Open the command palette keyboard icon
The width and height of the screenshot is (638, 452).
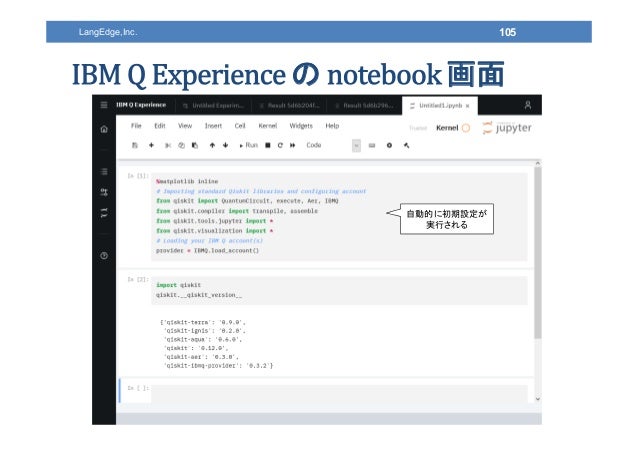[372, 145]
